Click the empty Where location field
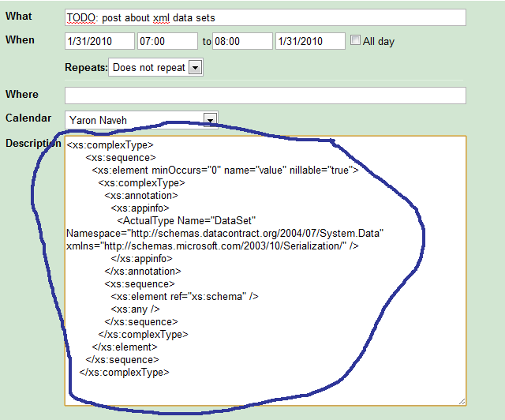 (x=265, y=96)
